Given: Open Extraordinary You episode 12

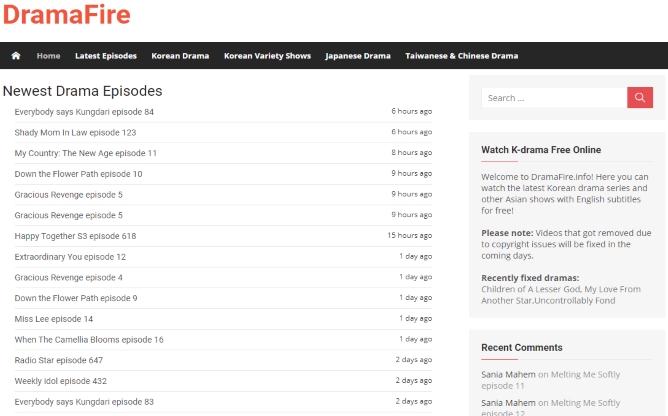Looking at the screenshot, I should [x=70, y=257].
